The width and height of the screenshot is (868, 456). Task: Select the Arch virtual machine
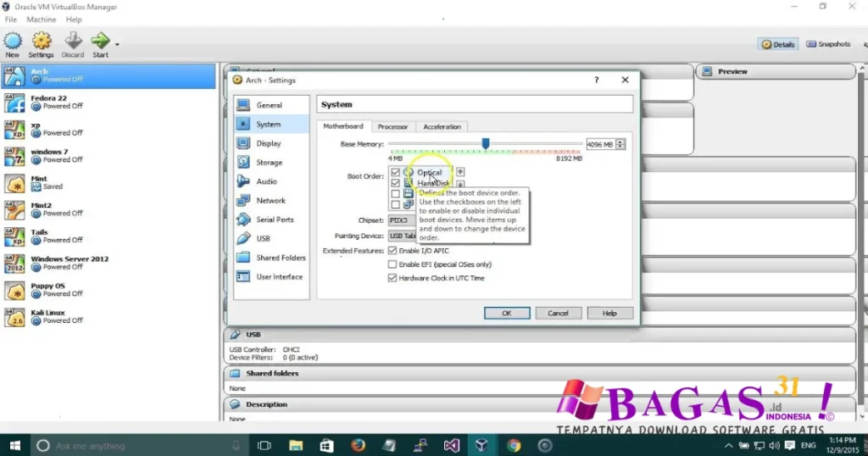108,75
